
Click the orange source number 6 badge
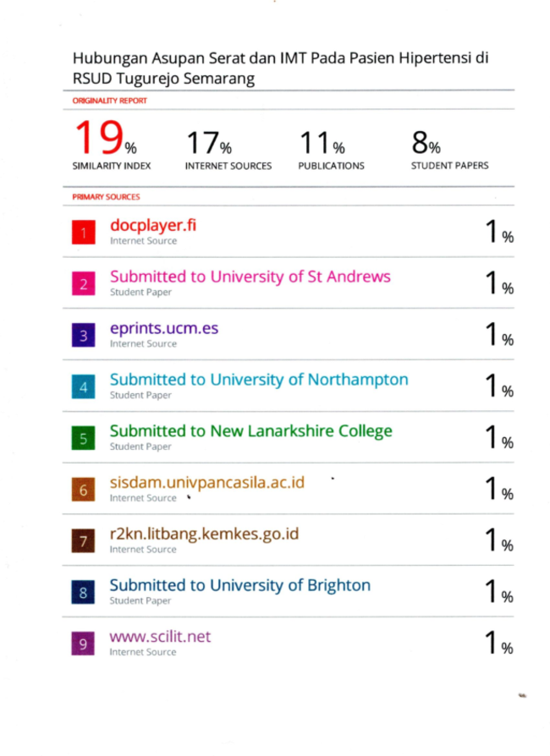pyautogui.click(x=84, y=490)
